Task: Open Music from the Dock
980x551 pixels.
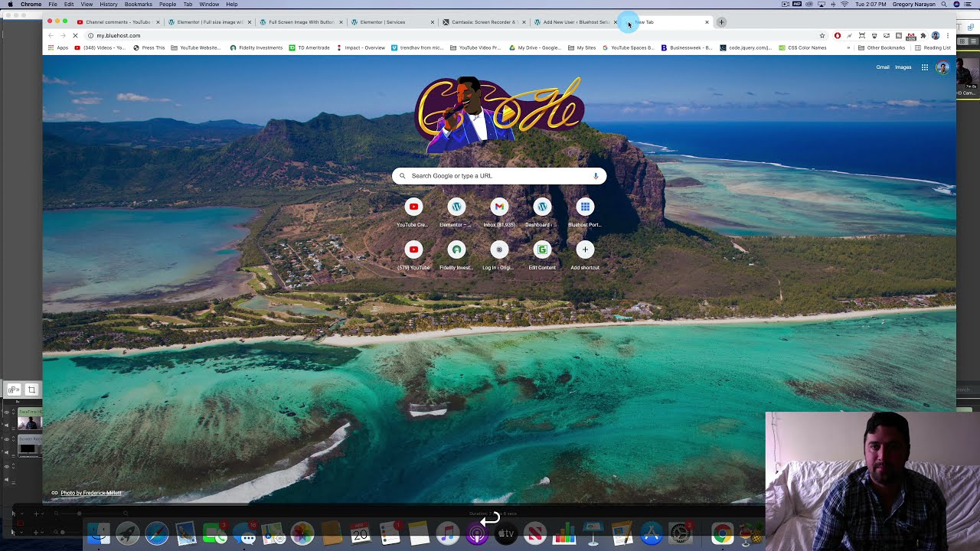Action: click(448, 533)
